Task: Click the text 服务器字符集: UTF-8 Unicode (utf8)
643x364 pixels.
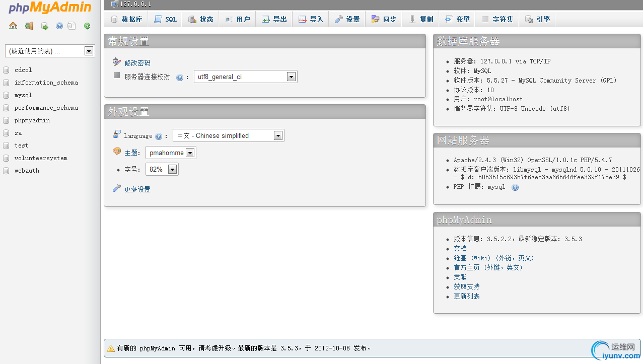Action: pyautogui.click(x=512, y=109)
